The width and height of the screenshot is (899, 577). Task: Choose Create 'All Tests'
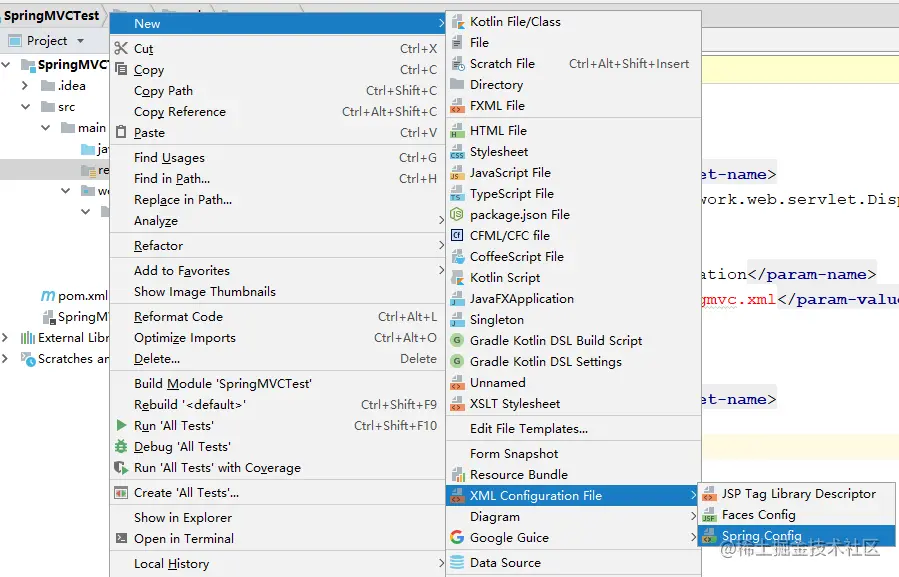click(x=277, y=493)
